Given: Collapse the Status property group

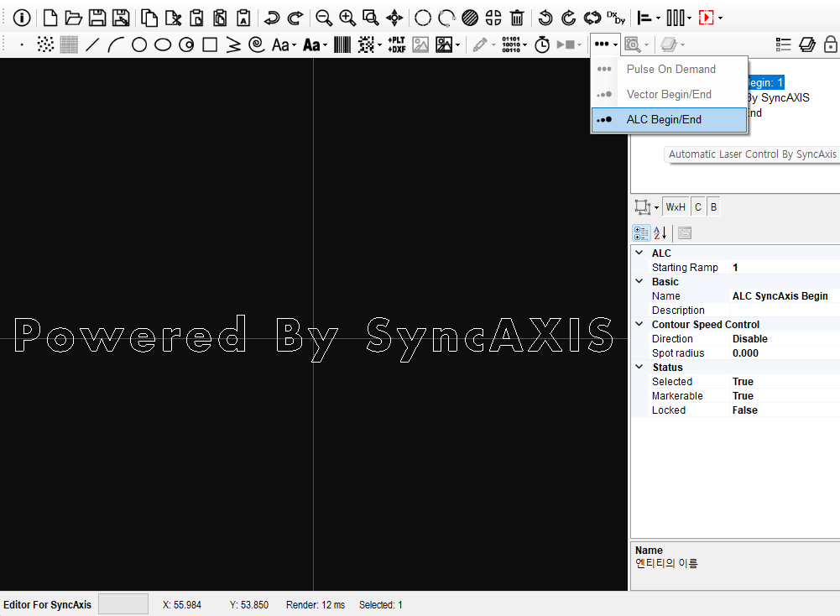Looking at the screenshot, I should click(639, 367).
